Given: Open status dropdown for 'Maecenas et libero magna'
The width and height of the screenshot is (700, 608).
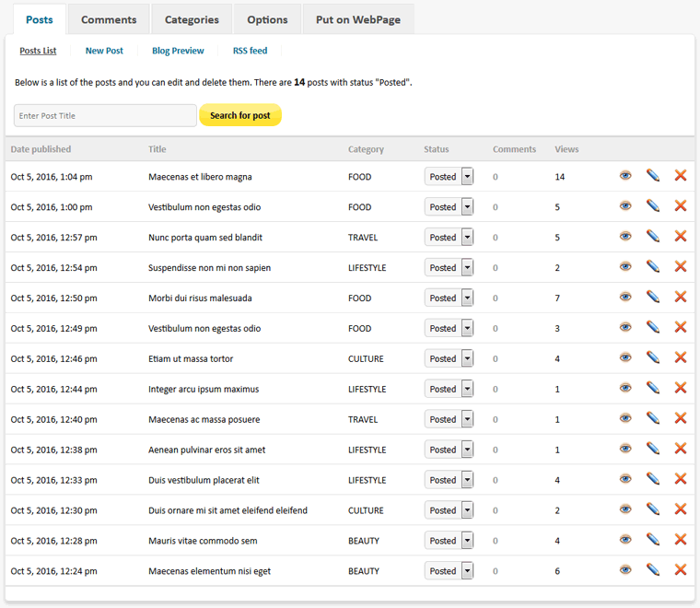Looking at the screenshot, I should (x=449, y=177).
